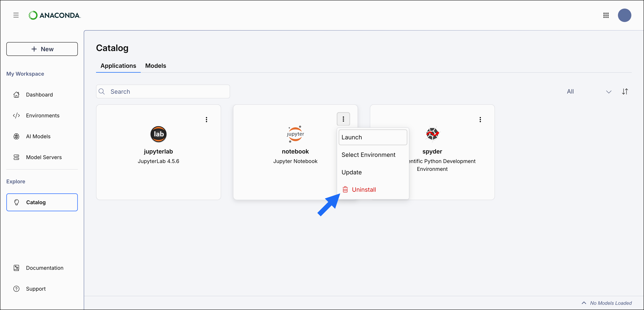Click the search magnifier icon
This screenshot has width=644, height=310.
pos(102,91)
